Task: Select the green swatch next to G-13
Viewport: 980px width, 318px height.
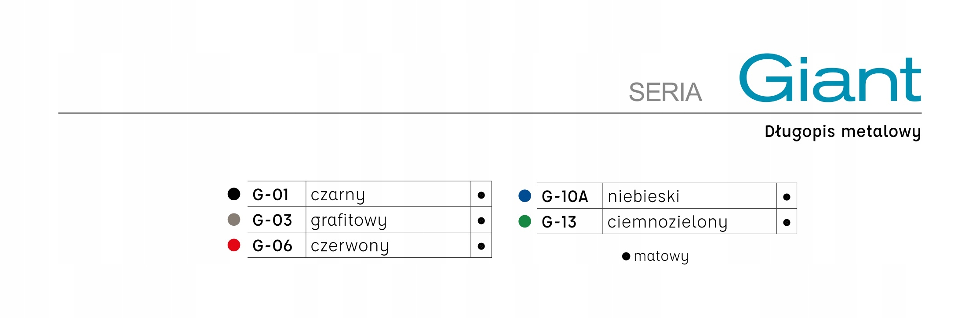Action: pyautogui.click(x=525, y=221)
